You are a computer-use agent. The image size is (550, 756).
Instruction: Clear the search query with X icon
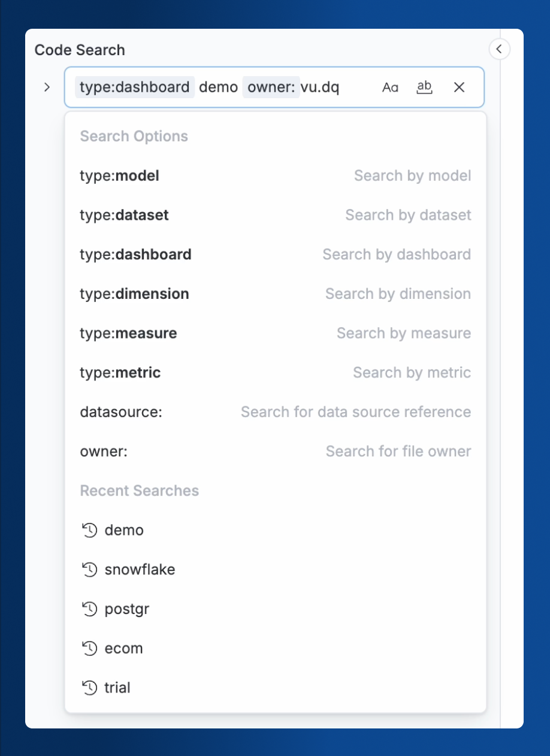pyautogui.click(x=459, y=87)
